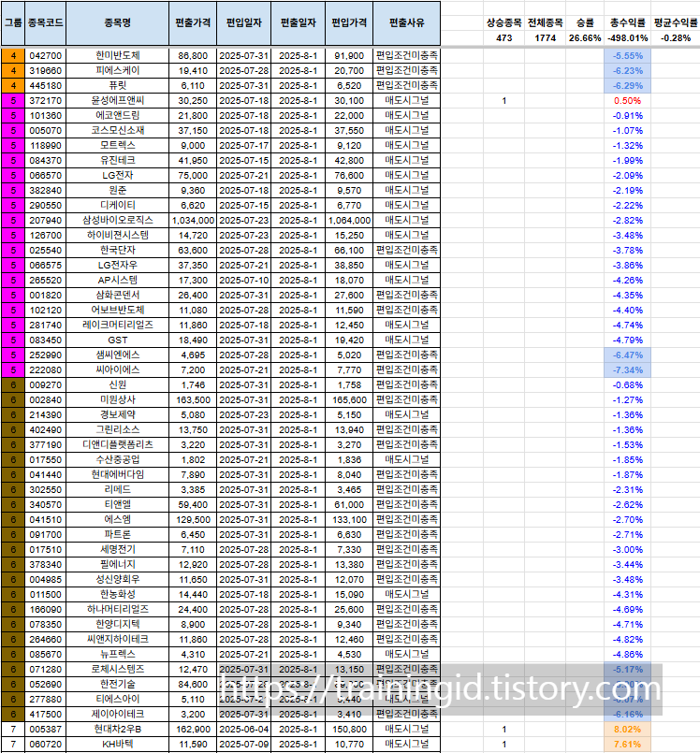This screenshot has height=753, width=700.
Task: Select the stock code 066570
Action: pos(45,175)
